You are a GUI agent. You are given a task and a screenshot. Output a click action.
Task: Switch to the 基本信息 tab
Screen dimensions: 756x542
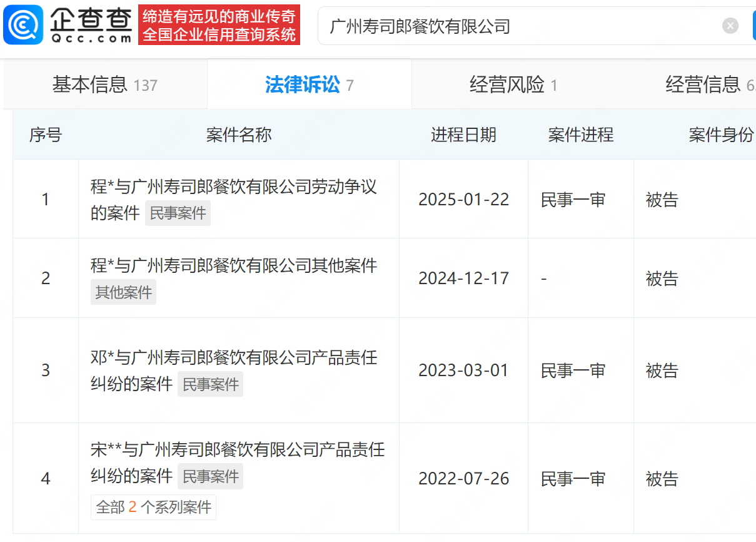(104, 84)
